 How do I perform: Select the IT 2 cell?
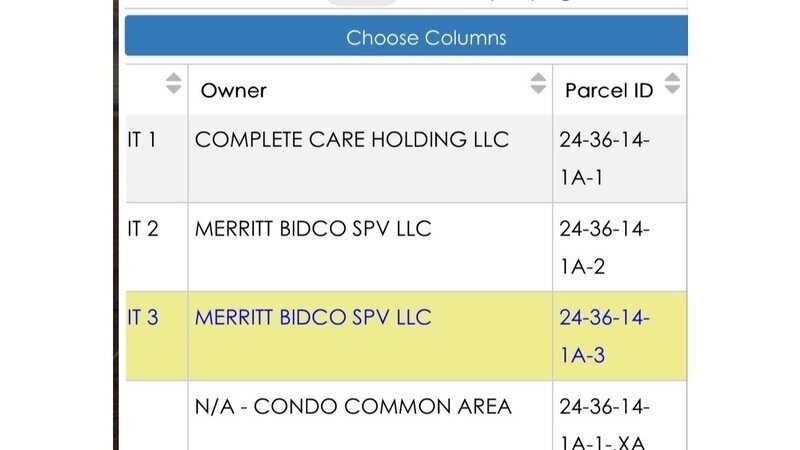click(x=143, y=229)
